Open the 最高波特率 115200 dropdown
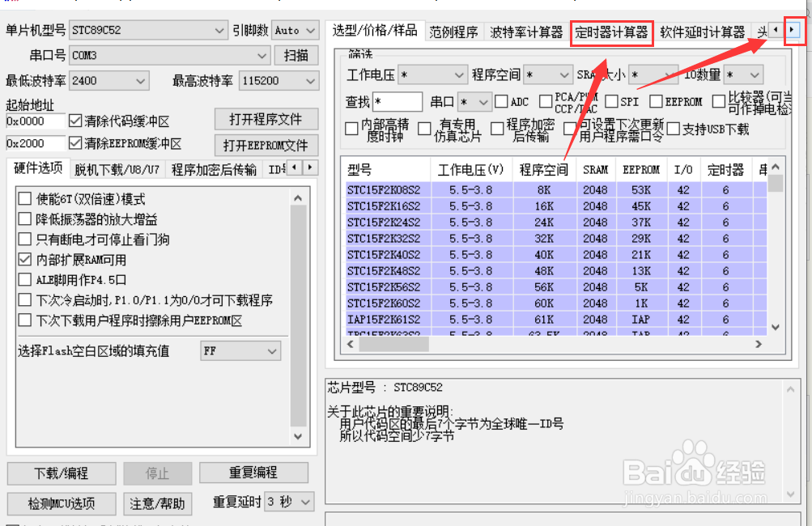Screen dimensions: 812x526 click(x=278, y=81)
